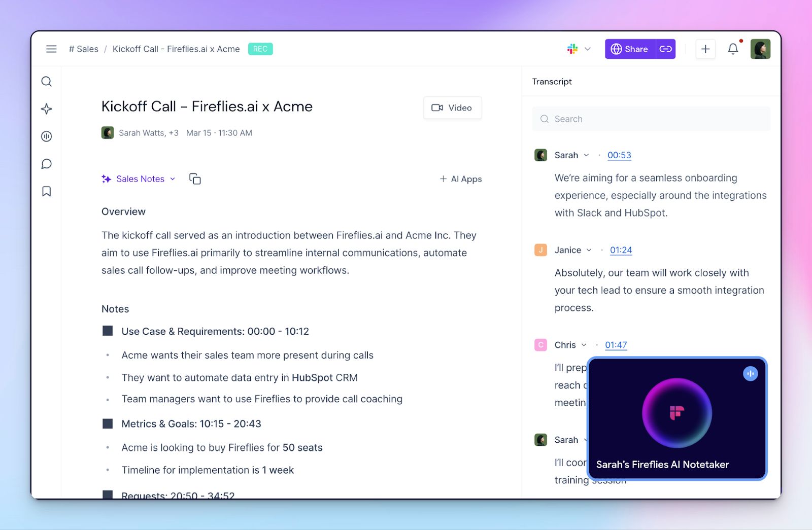Open the audio analytics sidebar icon
The width and height of the screenshot is (812, 530).
click(x=47, y=136)
